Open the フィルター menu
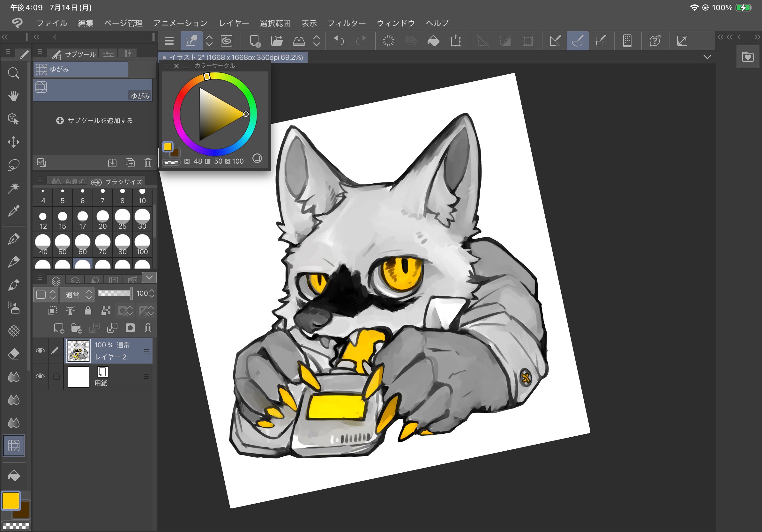This screenshot has width=762, height=532. coord(347,23)
